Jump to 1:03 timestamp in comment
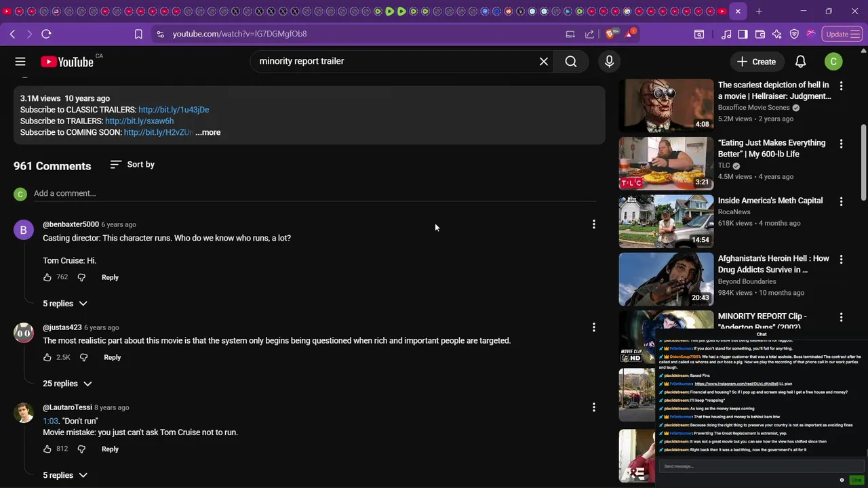The width and height of the screenshot is (868, 488). click(51, 422)
